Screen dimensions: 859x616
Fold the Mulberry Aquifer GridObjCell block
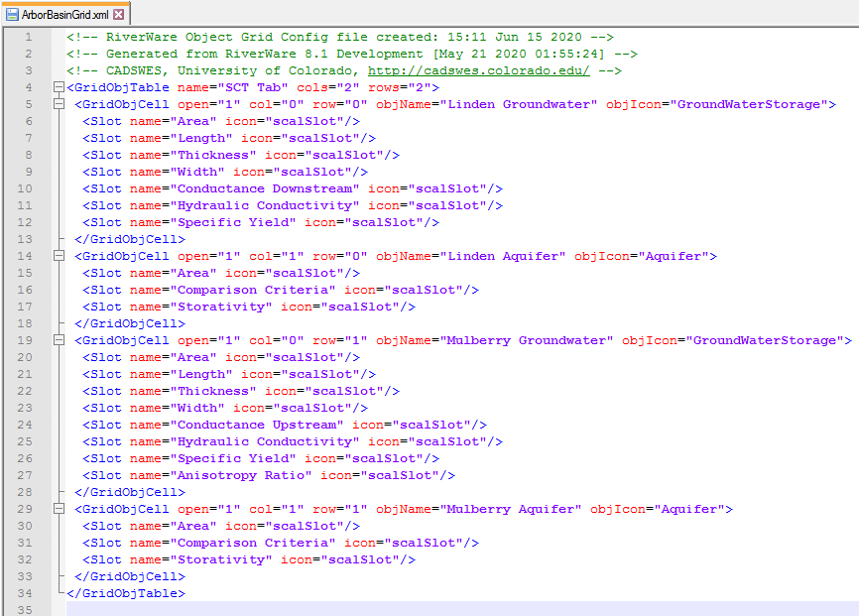click(59, 509)
